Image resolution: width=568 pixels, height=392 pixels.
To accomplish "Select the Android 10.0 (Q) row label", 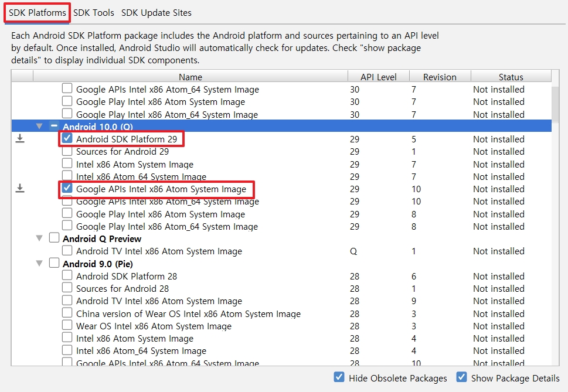I will pos(98,127).
